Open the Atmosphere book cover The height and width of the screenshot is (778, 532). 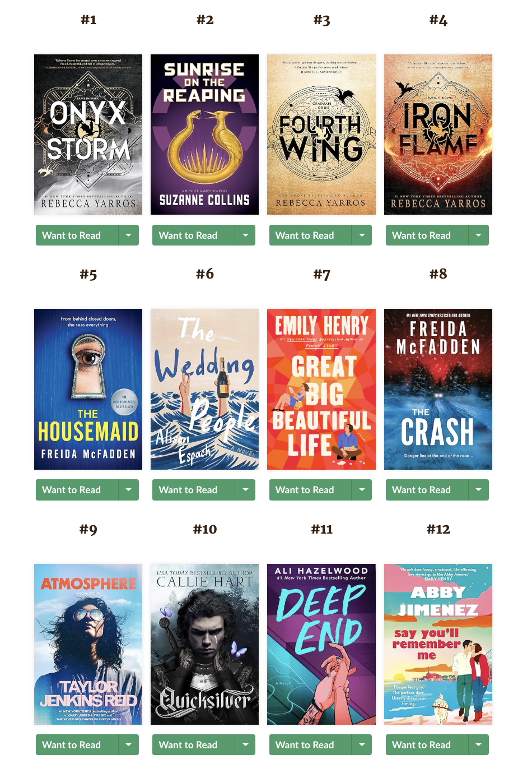(88, 644)
